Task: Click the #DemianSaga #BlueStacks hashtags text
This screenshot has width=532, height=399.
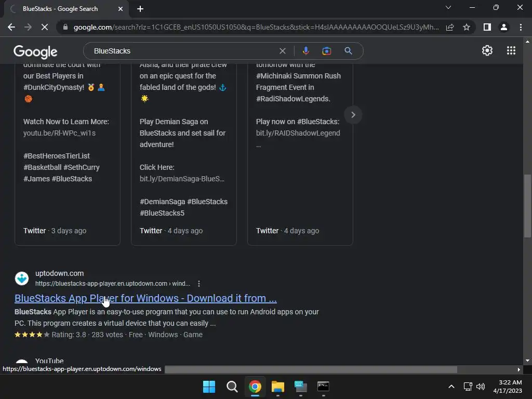Action: pyautogui.click(x=183, y=202)
